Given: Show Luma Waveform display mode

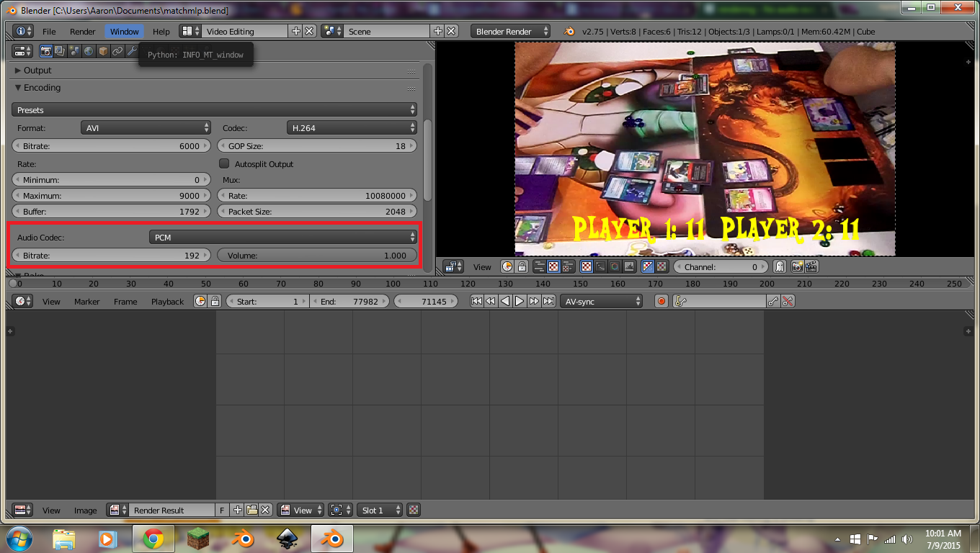Looking at the screenshot, I should point(600,266).
